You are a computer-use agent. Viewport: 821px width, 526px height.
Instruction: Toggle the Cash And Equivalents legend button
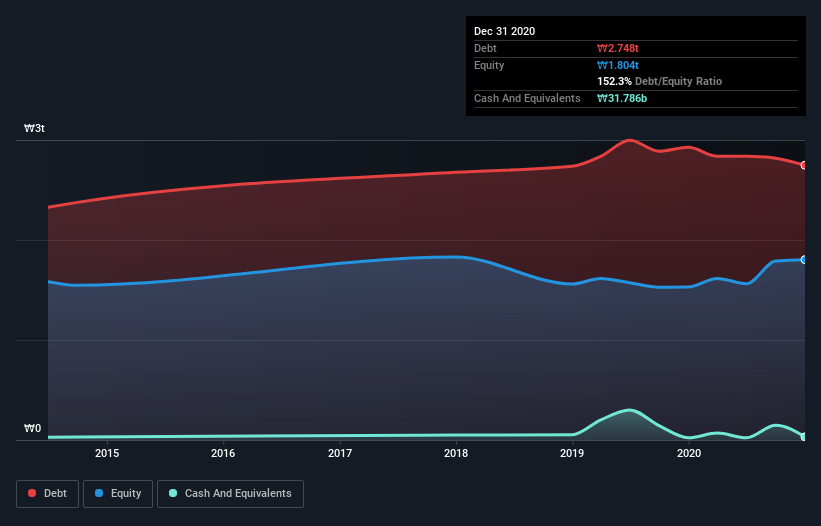(x=230, y=494)
